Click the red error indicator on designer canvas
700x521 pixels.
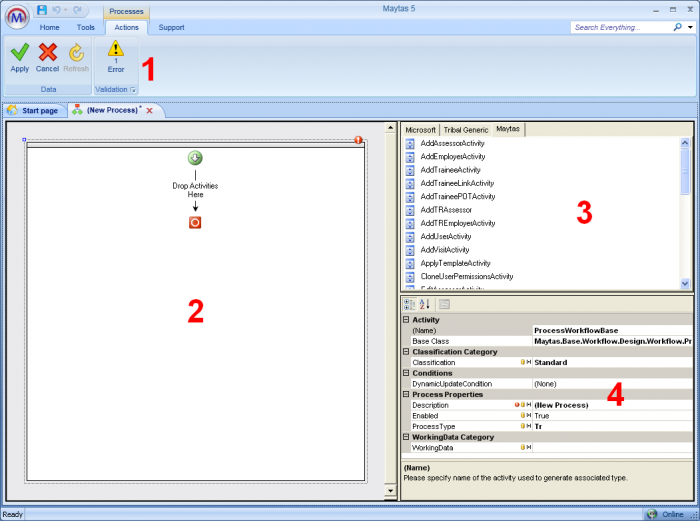[x=358, y=140]
